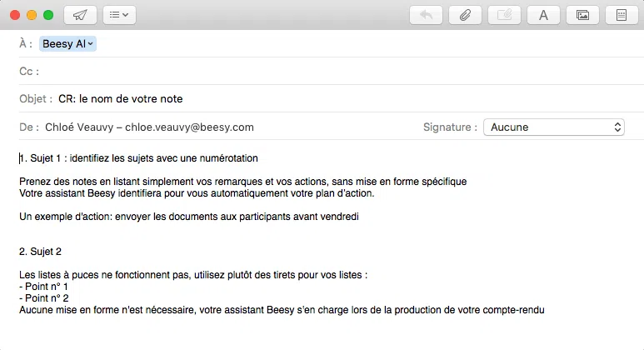Open the photo browser icon

582,15
